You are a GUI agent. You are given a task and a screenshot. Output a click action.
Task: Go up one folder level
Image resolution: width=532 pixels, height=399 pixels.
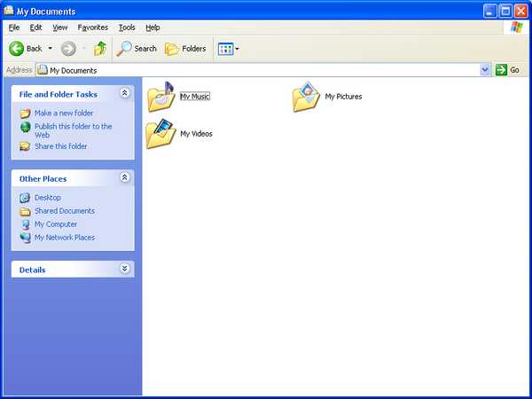[99, 49]
